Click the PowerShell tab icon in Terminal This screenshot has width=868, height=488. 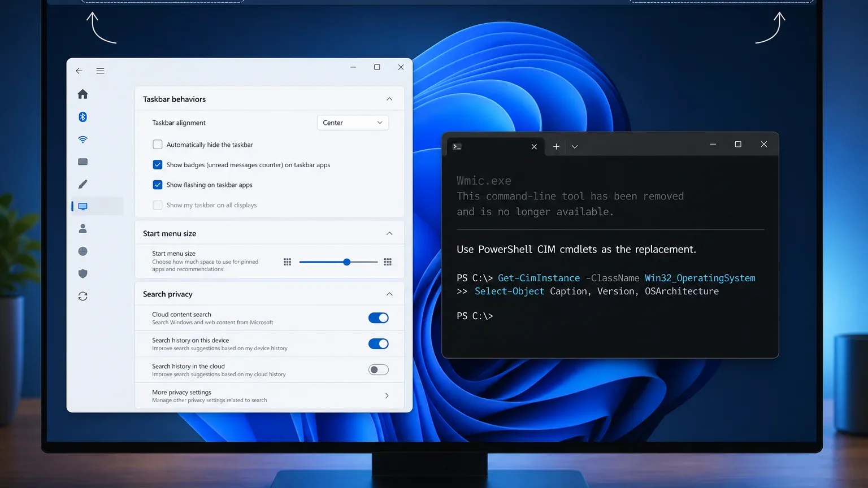tap(457, 147)
